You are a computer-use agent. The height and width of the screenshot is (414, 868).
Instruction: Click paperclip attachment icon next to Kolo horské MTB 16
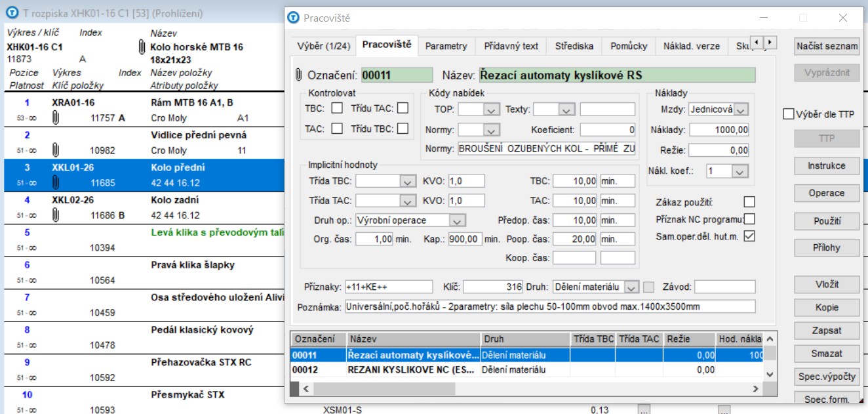[141, 47]
